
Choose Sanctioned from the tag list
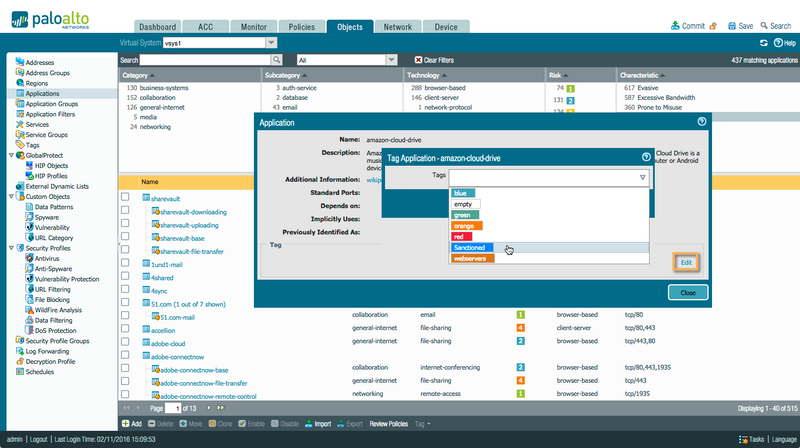coord(469,247)
